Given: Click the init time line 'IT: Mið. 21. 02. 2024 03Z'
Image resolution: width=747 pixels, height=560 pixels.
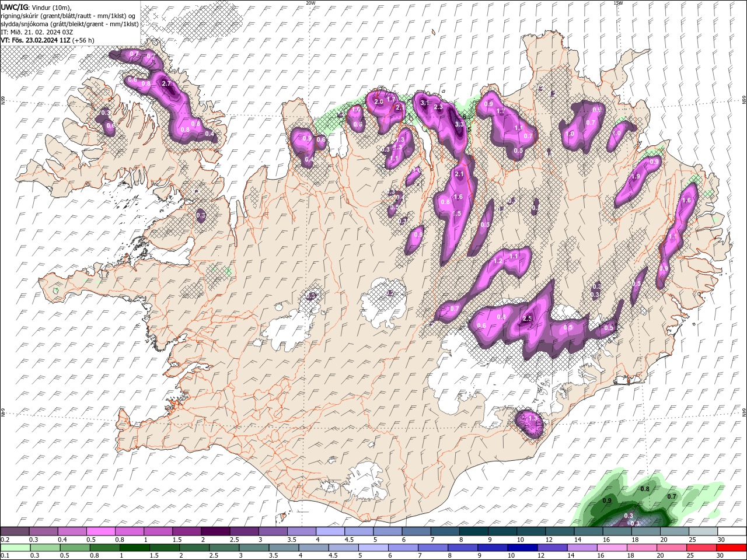Looking at the screenshot, I should (36, 32).
